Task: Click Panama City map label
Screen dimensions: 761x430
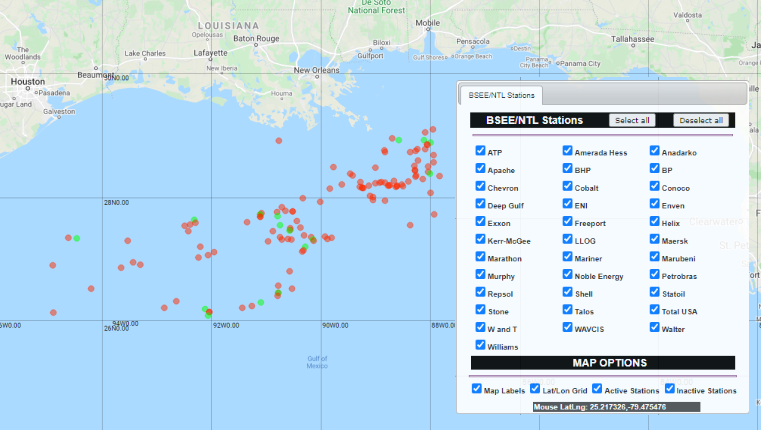Action: point(580,64)
